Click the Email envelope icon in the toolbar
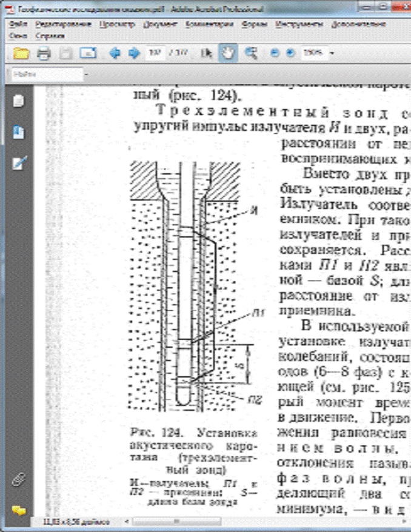411x532 pixels. click(89, 53)
